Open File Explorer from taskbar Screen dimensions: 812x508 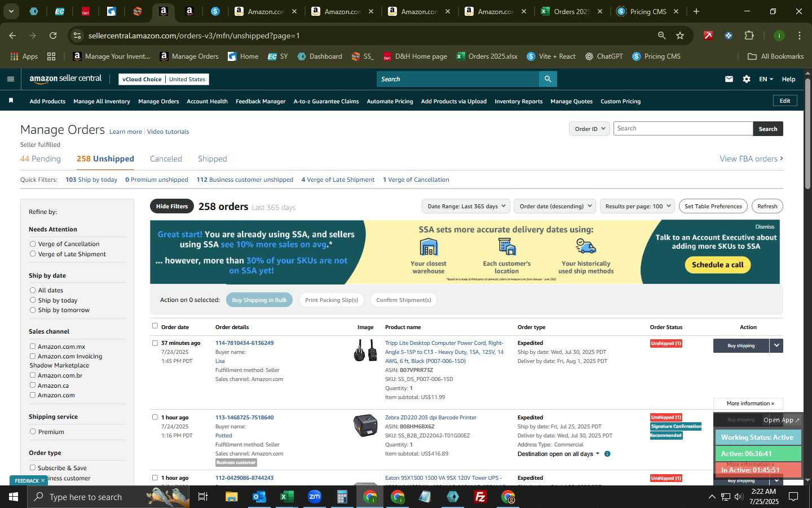click(x=231, y=497)
